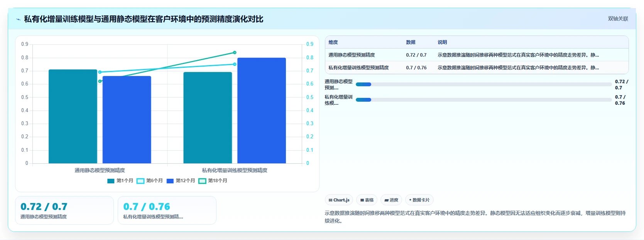This screenshot has height=240, width=644.
Task: Click the 表格 tag chip
Action: click(x=367, y=200)
